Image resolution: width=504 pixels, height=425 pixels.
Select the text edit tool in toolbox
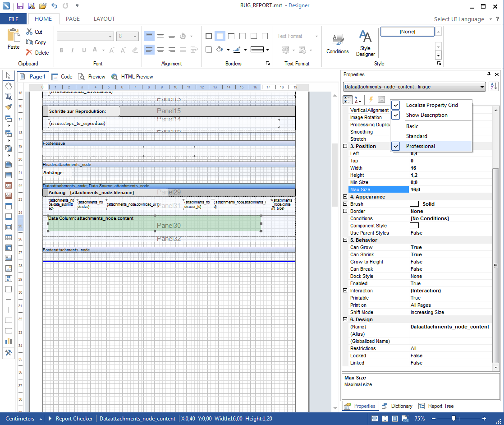9,96
